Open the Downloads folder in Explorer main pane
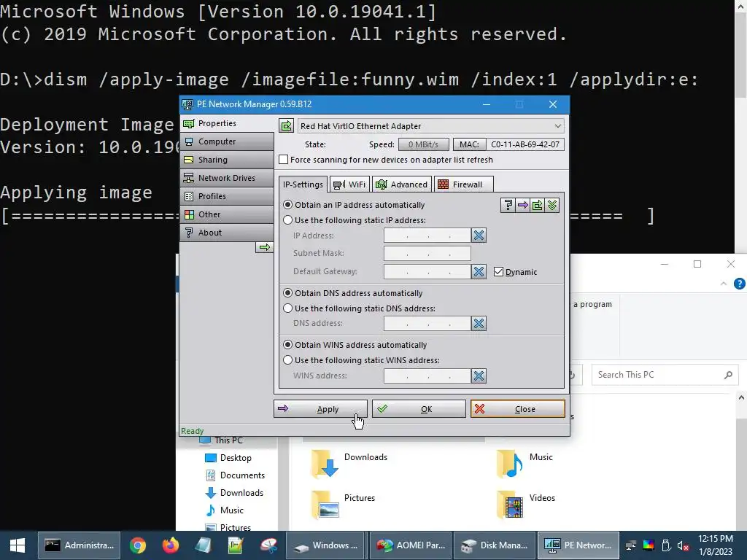This screenshot has height=560, width=747. (x=349, y=463)
